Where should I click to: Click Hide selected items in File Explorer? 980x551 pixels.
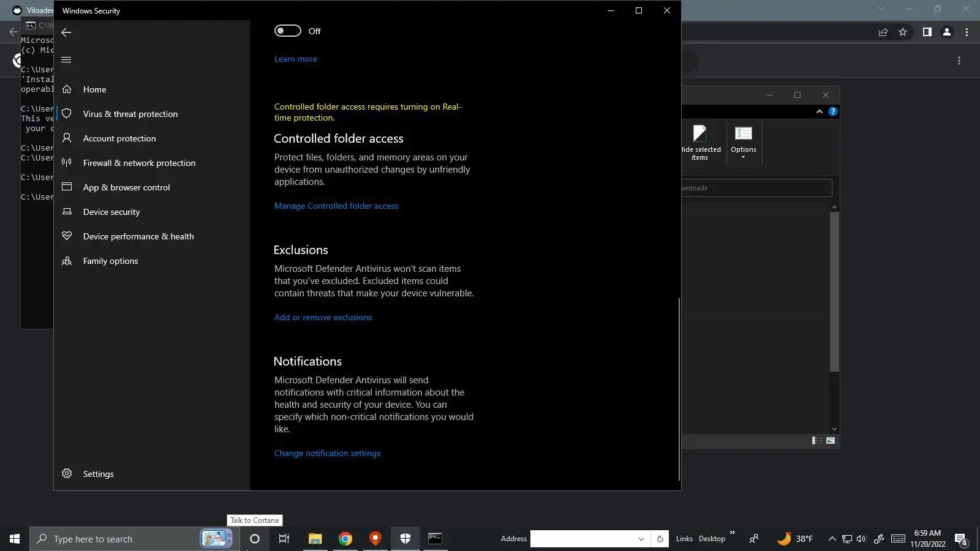700,143
